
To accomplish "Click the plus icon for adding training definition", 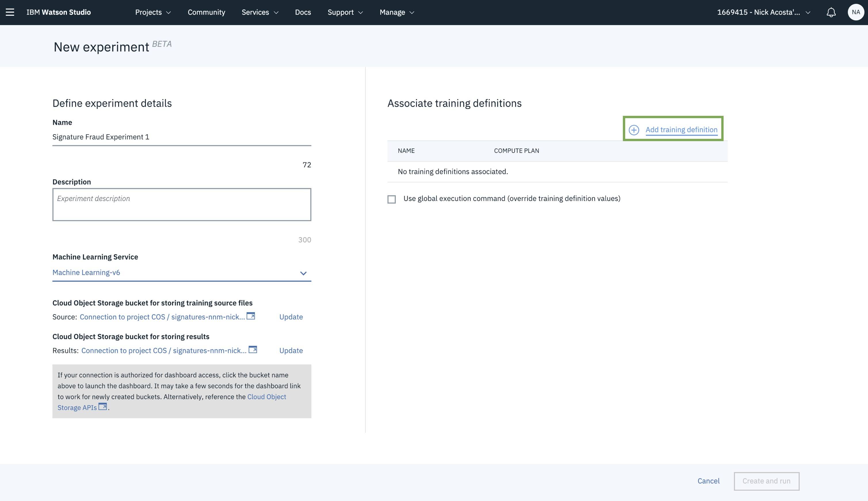I will pos(634,130).
